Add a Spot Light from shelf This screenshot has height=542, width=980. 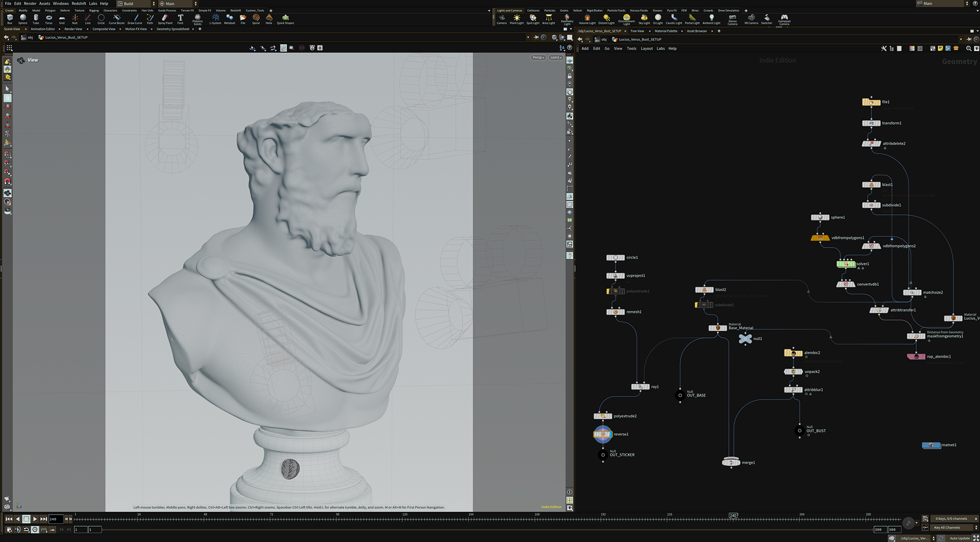click(533, 19)
